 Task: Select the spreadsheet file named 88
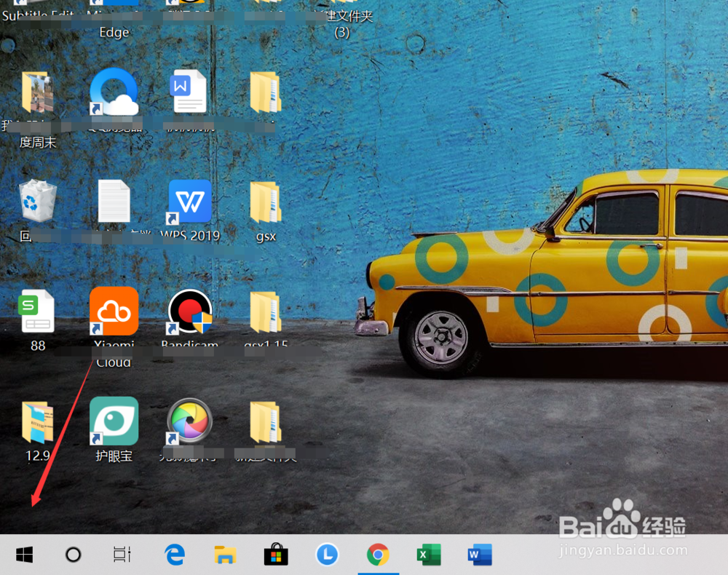37,311
